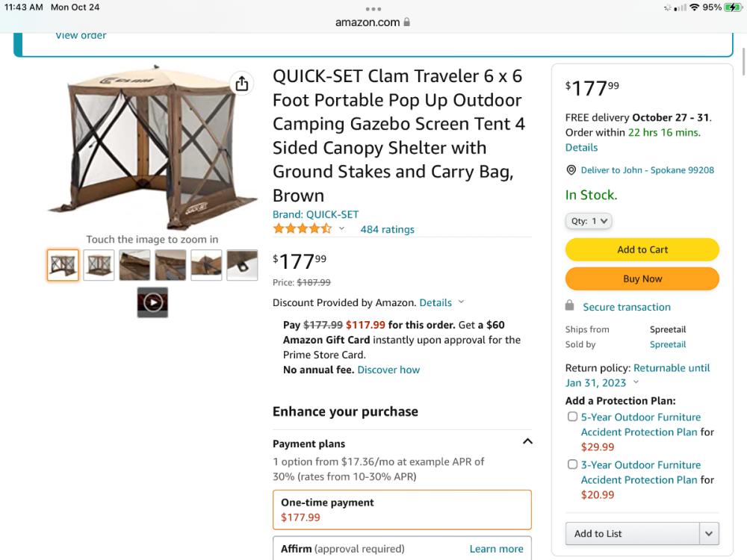Click the star rating icons
Image resolution: width=747 pixels, height=560 pixels.
pos(302,229)
